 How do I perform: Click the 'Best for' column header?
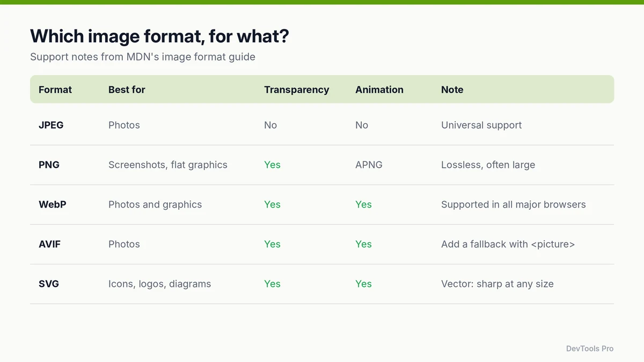pyautogui.click(x=127, y=90)
